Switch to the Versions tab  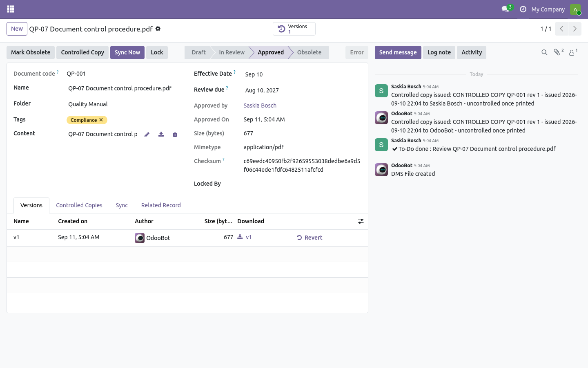pos(31,205)
